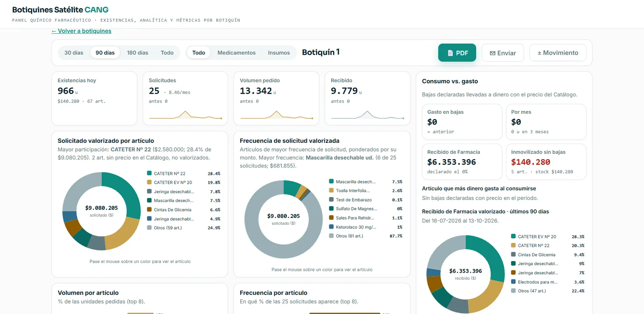Click the Botiquín 1 heading

point(321,52)
